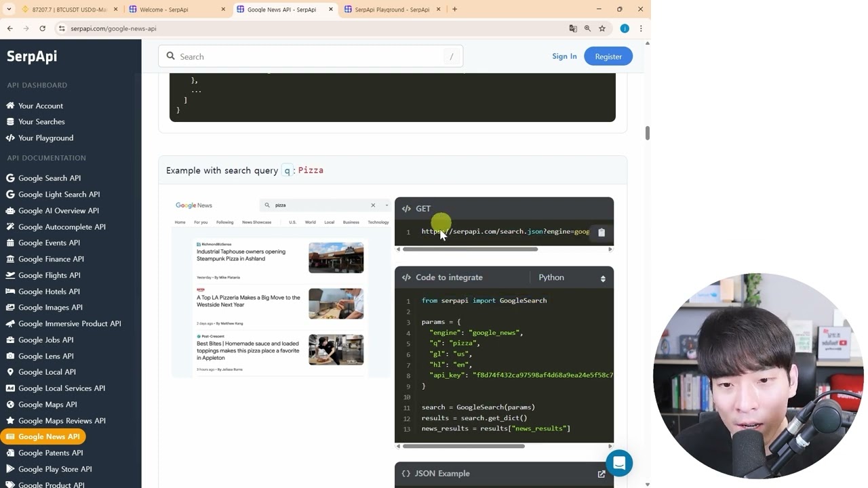This screenshot has width=868, height=488.
Task: Open Chrome's three-dot menu
Action: tap(641, 28)
